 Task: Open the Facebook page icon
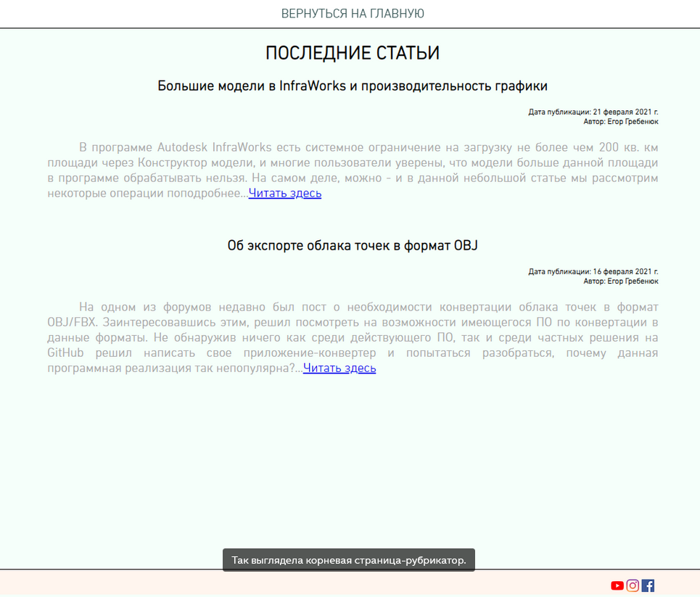click(648, 585)
